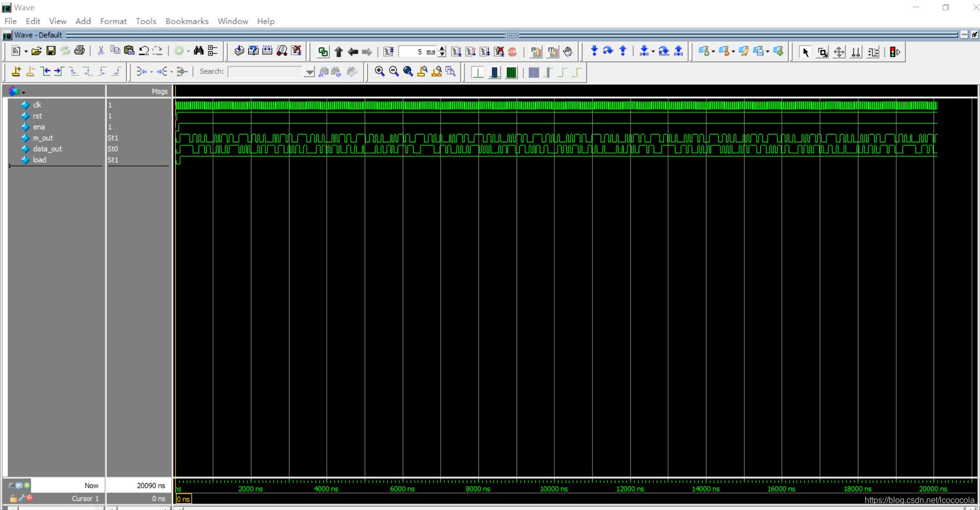Select the clk signal row
The image size is (980, 510).
tap(37, 105)
